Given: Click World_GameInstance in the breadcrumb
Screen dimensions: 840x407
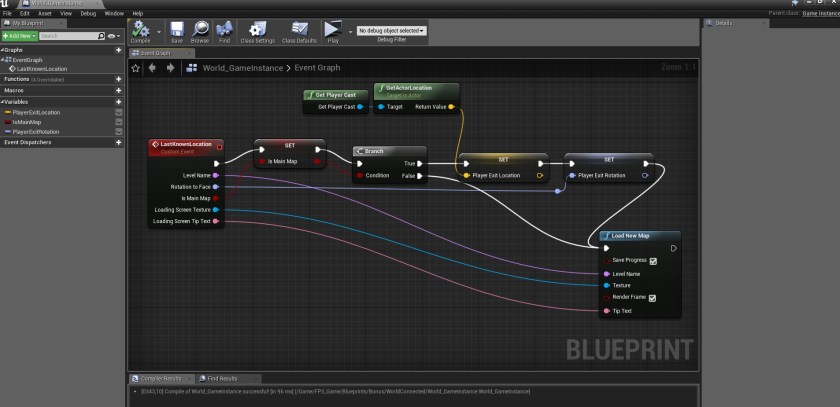Looking at the screenshot, I should click(246, 68).
